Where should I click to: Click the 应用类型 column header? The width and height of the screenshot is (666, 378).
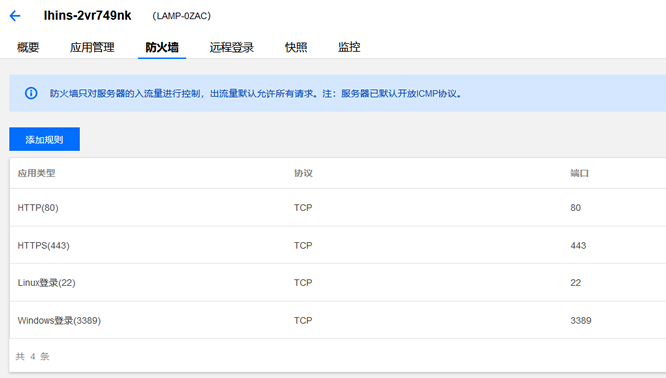37,173
